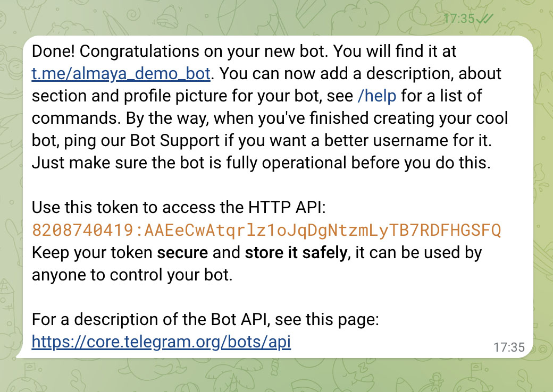This screenshot has width=553, height=392.
Task: Open the t.me/almaya_demo_bot link
Action: click(x=121, y=73)
